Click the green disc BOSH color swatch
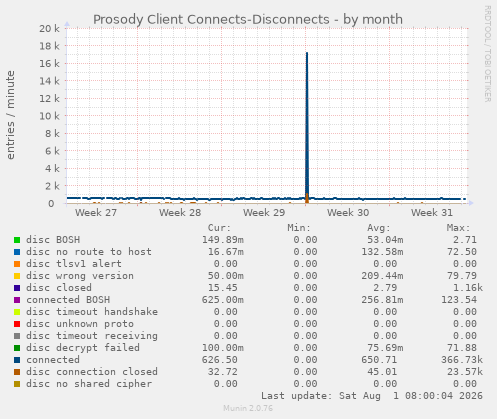 click(17, 240)
